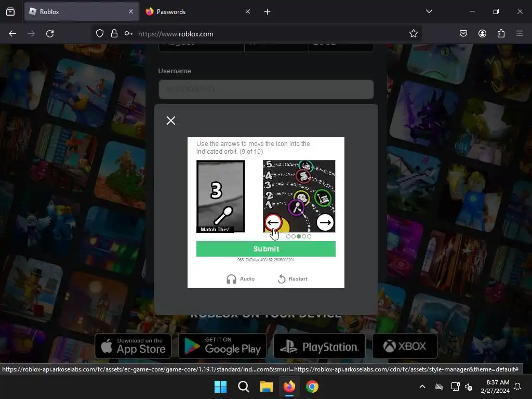
Task: Show hidden system tray icons
Action: tap(422, 387)
